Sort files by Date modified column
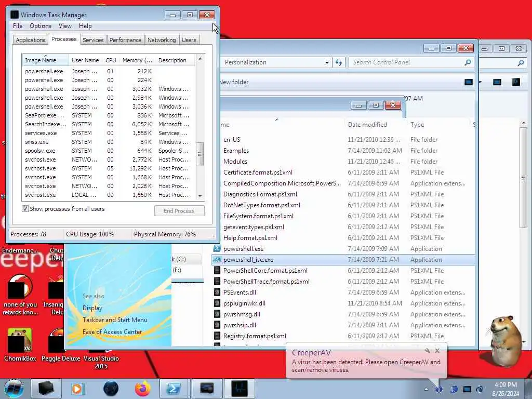The height and width of the screenshot is (399, 532). (367, 125)
